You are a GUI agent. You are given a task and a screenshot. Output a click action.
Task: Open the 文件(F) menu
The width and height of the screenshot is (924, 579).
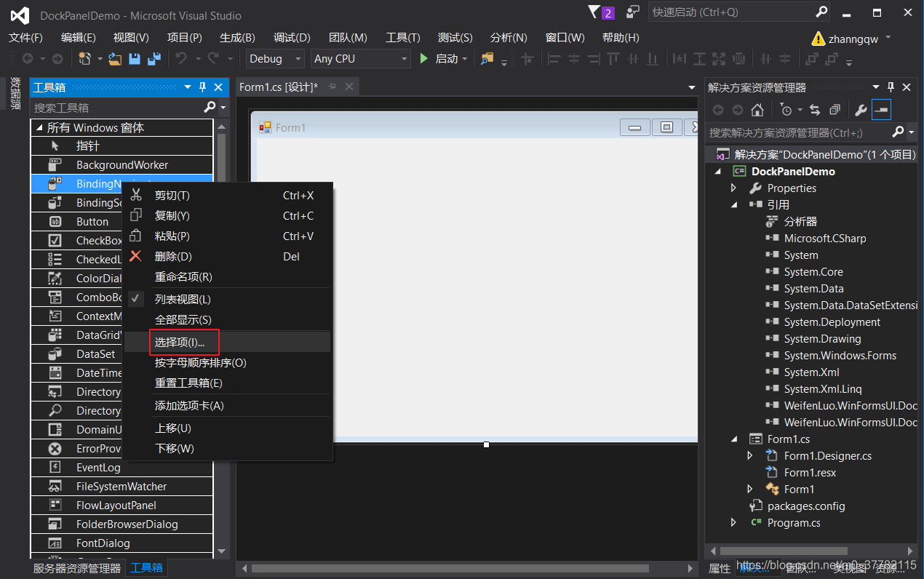25,38
